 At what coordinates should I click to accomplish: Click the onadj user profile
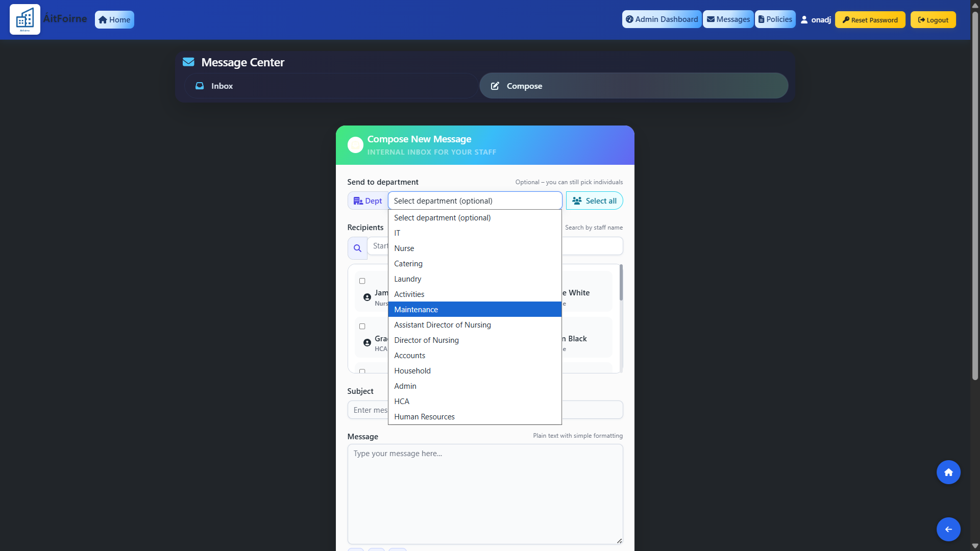coord(816,20)
